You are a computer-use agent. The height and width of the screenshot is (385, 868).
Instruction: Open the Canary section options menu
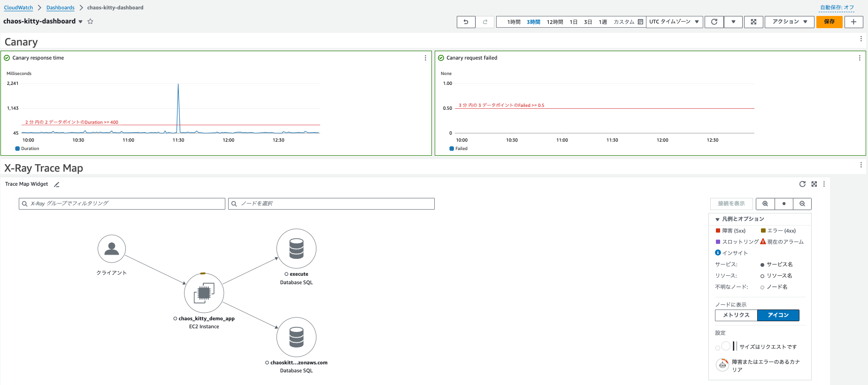pos(861,39)
